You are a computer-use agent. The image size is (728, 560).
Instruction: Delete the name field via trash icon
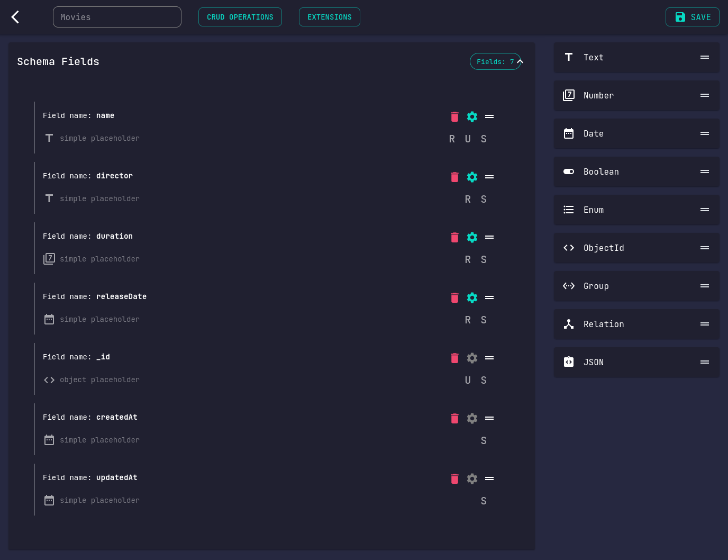coord(454,116)
